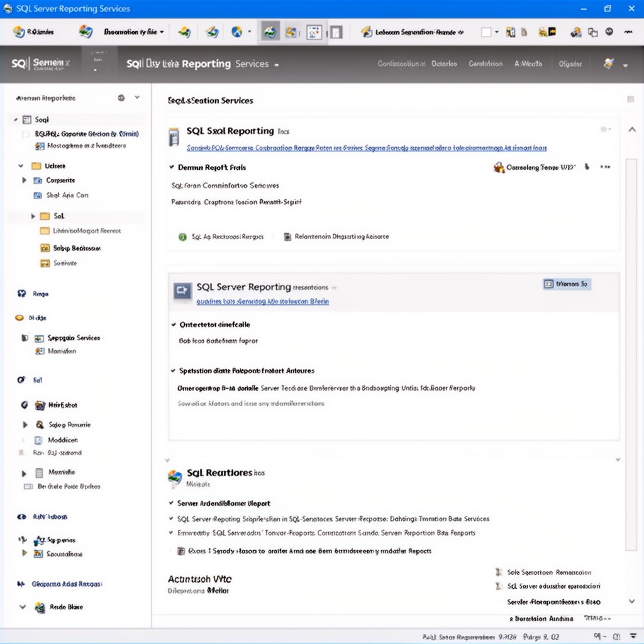Open the Dctorios header menu
The width and height of the screenshot is (644, 644).
click(x=444, y=64)
